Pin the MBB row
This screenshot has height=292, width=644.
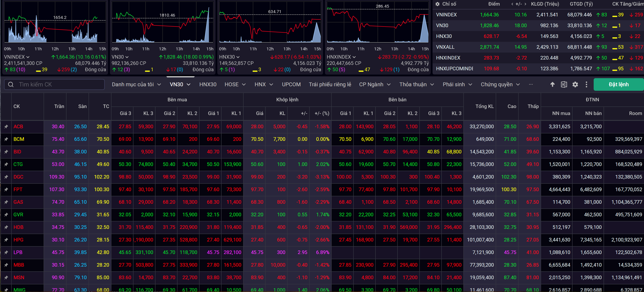click(6, 265)
